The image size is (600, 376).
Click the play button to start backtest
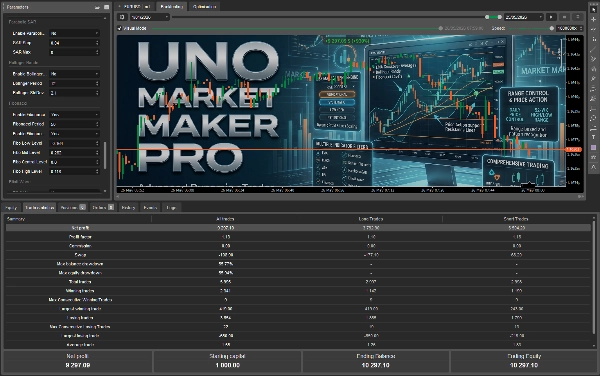[551, 17]
